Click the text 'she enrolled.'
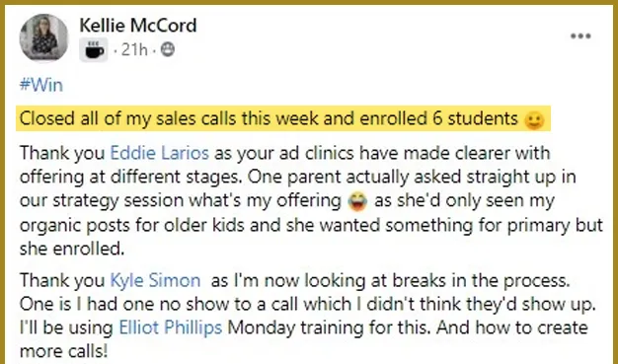618x364 pixels. tap(72, 249)
